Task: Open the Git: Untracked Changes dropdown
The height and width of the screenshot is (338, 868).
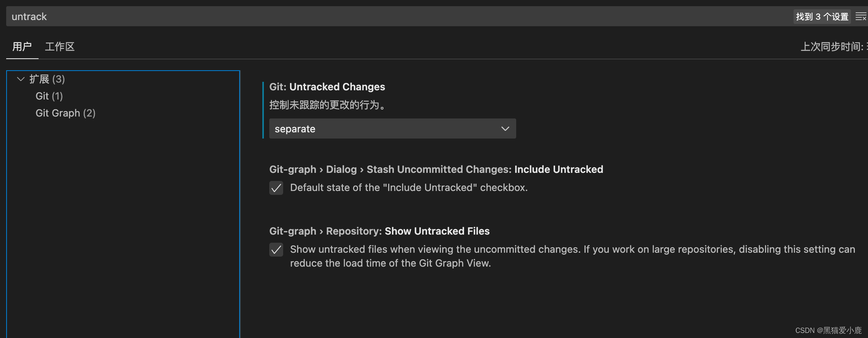Action: [x=392, y=128]
